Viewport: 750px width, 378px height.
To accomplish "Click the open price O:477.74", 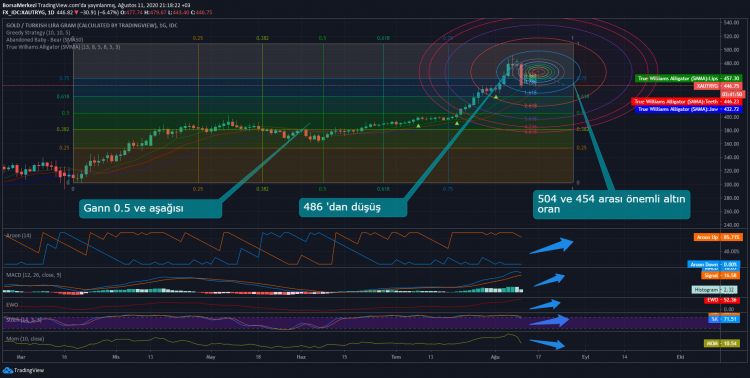I will tap(131, 12).
